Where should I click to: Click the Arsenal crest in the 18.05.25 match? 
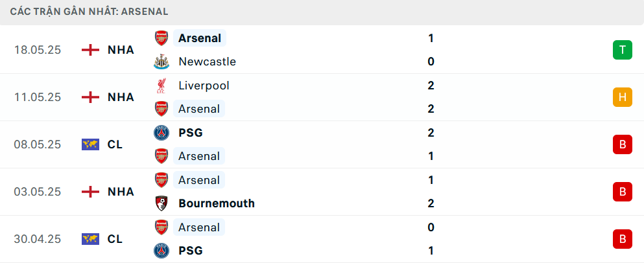(x=161, y=38)
